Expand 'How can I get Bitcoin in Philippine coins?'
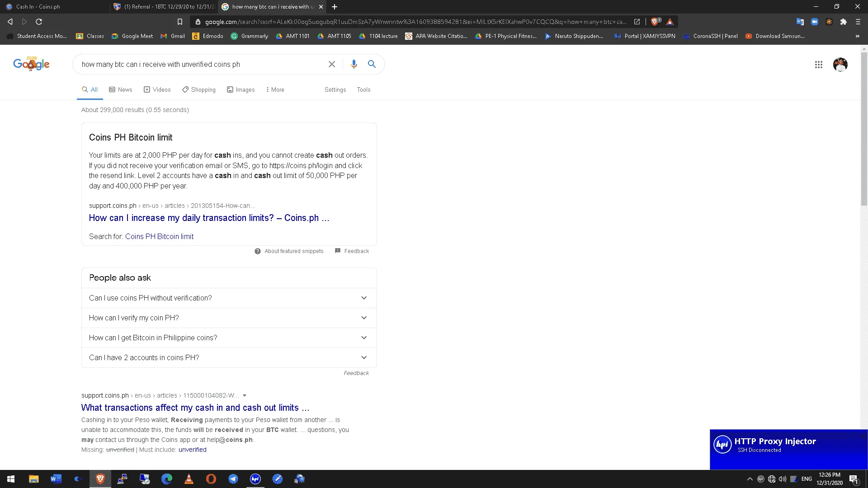This screenshot has width=868, height=488. pyautogui.click(x=229, y=338)
